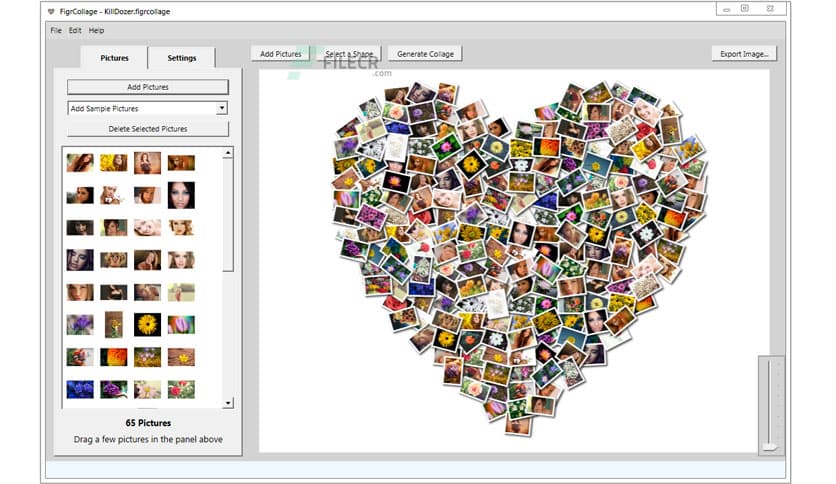Select the woman with yellow flowers thumbnail
The height and width of the screenshot is (484, 836).
(x=114, y=162)
